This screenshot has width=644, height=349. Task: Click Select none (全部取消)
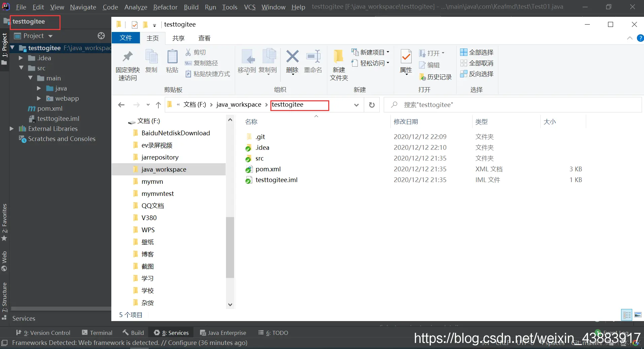(x=477, y=63)
